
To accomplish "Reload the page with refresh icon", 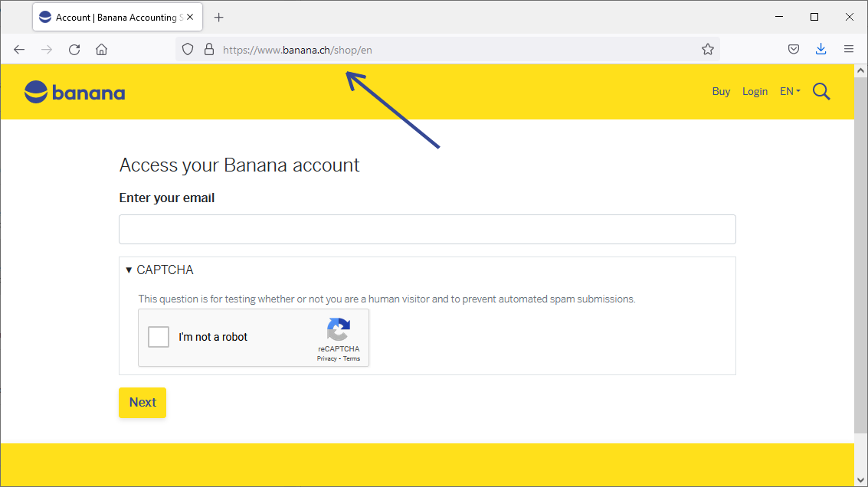I will click(74, 49).
